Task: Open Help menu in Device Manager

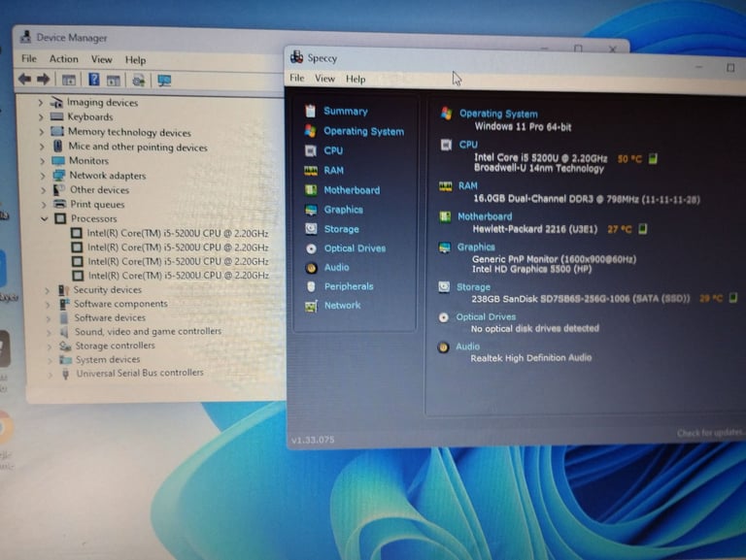Action: [x=136, y=60]
